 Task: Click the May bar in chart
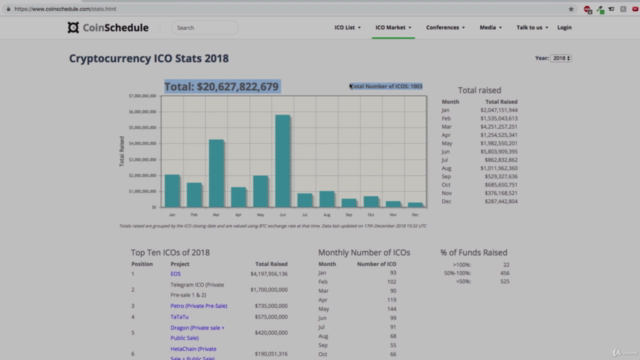pos(261,191)
